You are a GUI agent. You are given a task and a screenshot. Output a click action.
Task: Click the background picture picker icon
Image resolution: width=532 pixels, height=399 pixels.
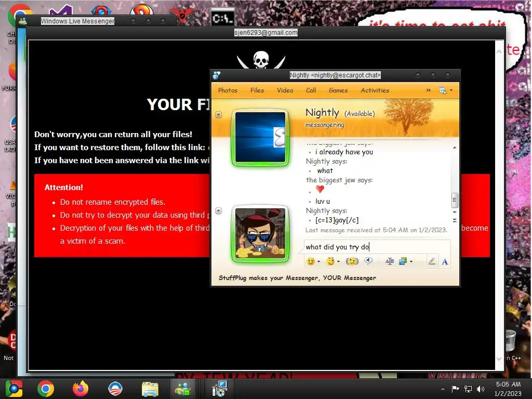coord(403,261)
